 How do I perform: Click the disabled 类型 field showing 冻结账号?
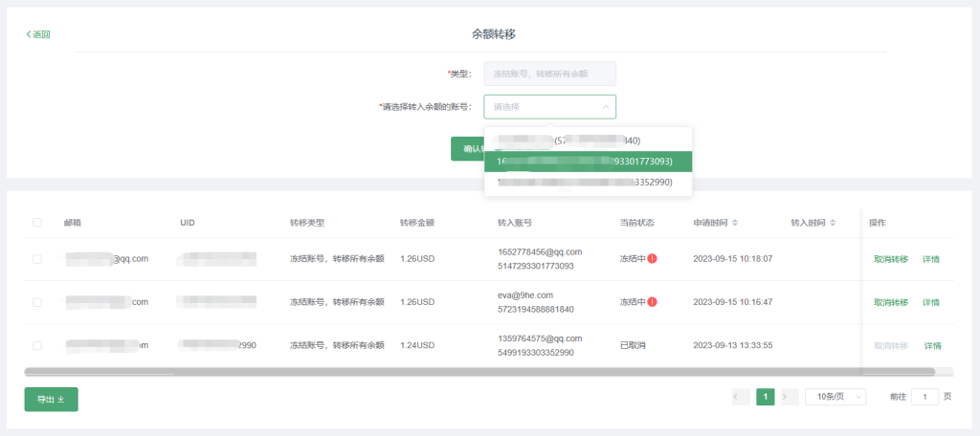point(549,74)
